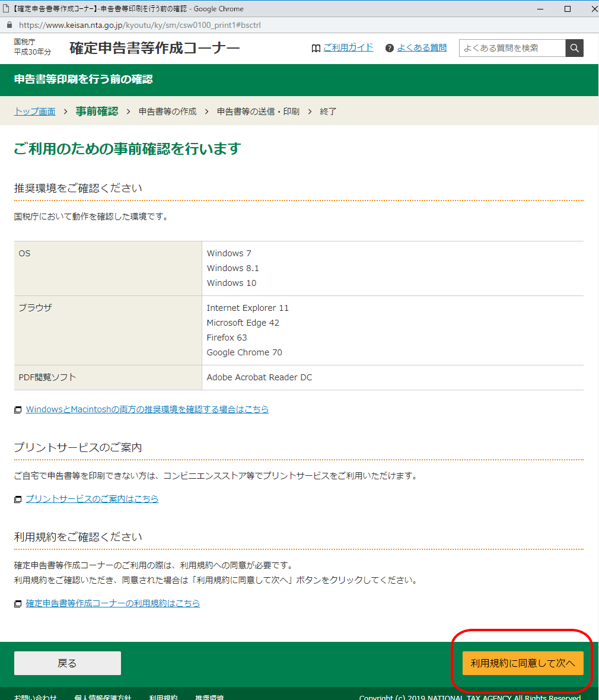The width and height of the screenshot is (599, 700).
Task: Click the お問い合わせ footer link
Action: tap(35, 697)
